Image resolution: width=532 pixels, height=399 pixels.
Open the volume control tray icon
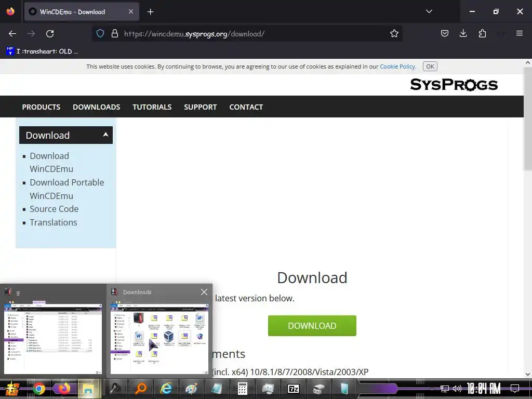[457, 389]
